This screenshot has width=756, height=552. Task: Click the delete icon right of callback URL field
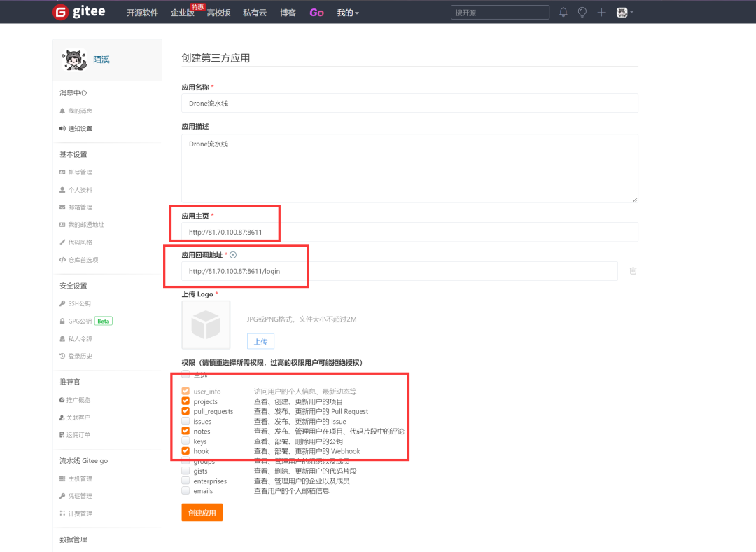tap(633, 271)
